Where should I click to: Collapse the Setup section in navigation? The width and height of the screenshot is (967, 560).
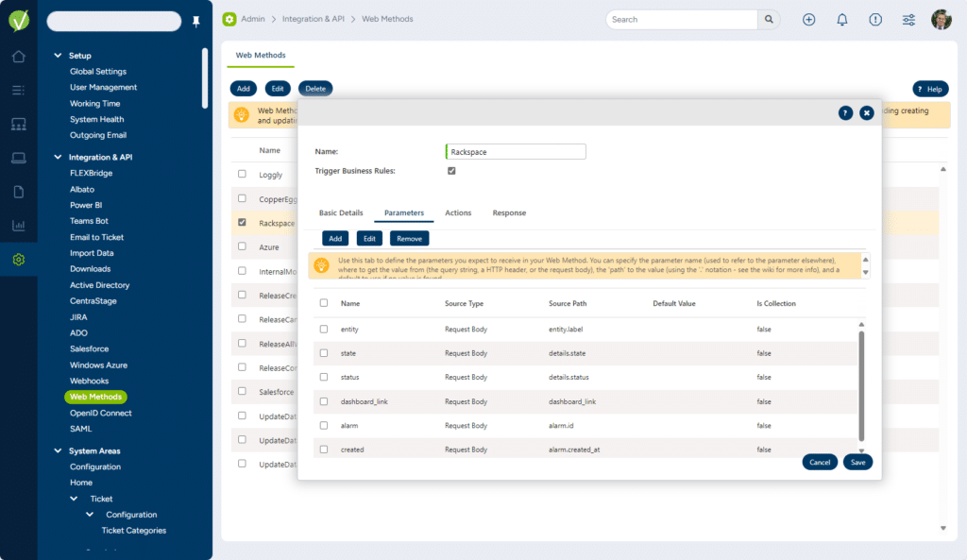tap(58, 56)
